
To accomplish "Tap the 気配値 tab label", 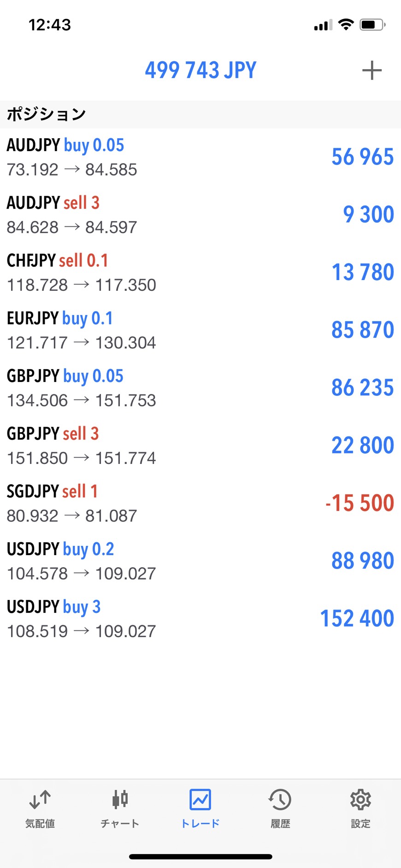I will [x=40, y=823].
